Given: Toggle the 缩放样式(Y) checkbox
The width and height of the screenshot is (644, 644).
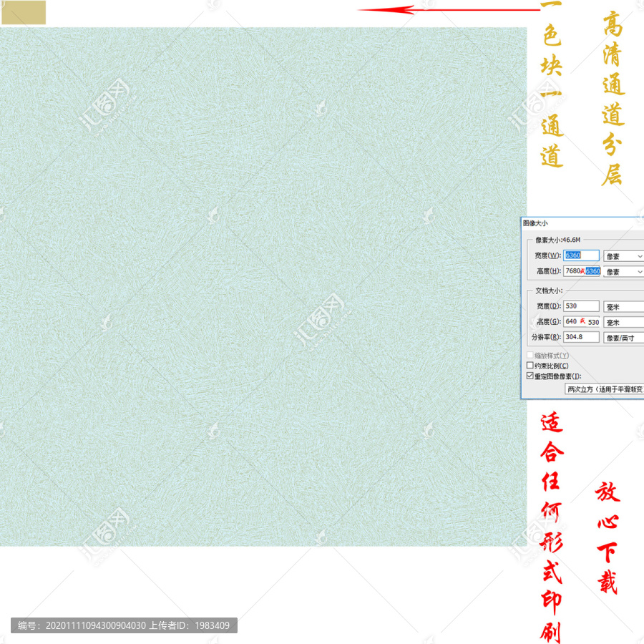Looking at the screenshot, I should click(x=530, y=355).
